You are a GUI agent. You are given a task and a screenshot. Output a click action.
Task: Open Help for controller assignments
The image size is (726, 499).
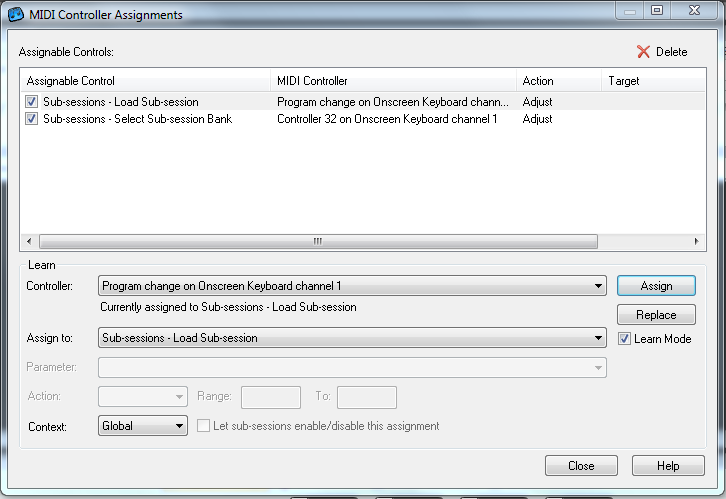point(668,466)
